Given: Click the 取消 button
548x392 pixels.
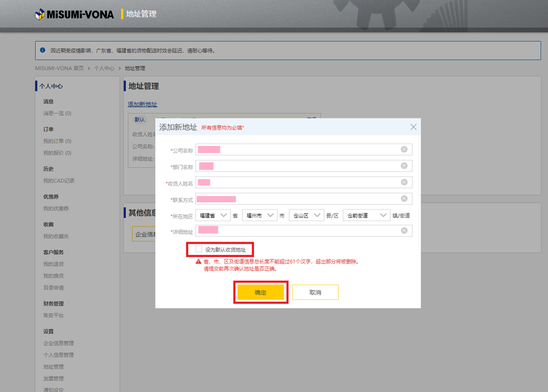Looking at the screenshot, I should [315, 292].
